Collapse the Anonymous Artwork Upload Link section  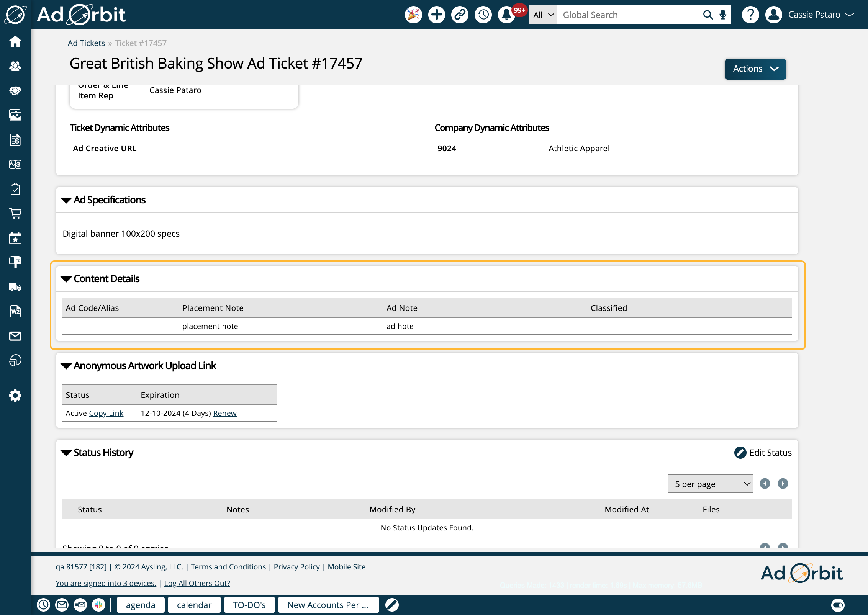pos(66,366)
